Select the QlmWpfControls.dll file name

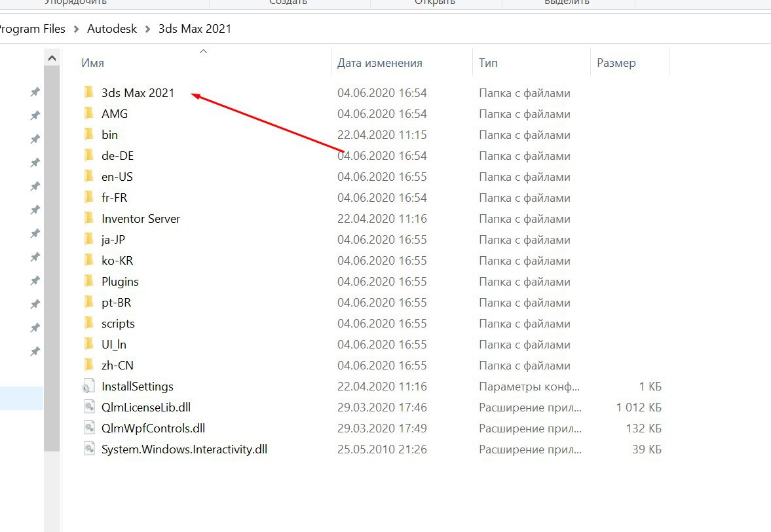(153, 428)
